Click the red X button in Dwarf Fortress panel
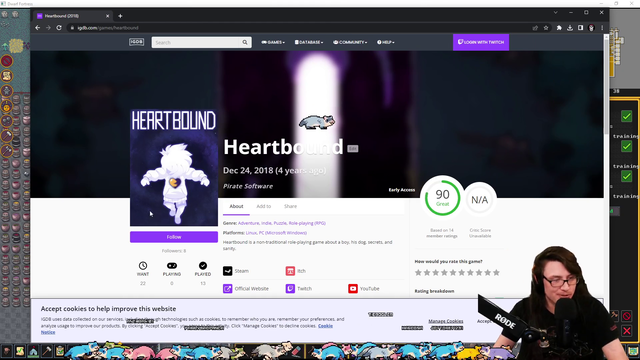Viewport: 640px width, 360px height. [x=627, y=331]
